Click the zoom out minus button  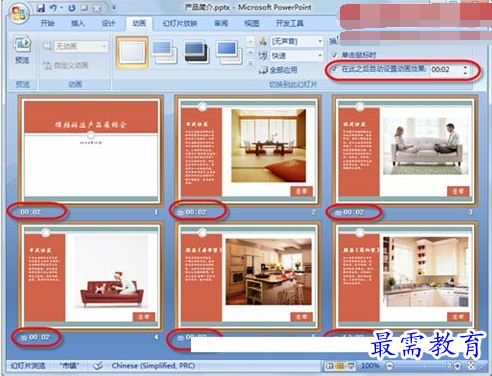(x=389, y=366)
